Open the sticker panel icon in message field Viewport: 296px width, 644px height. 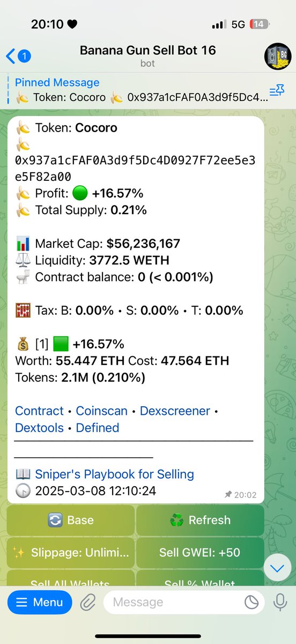(x=251, y=602)
